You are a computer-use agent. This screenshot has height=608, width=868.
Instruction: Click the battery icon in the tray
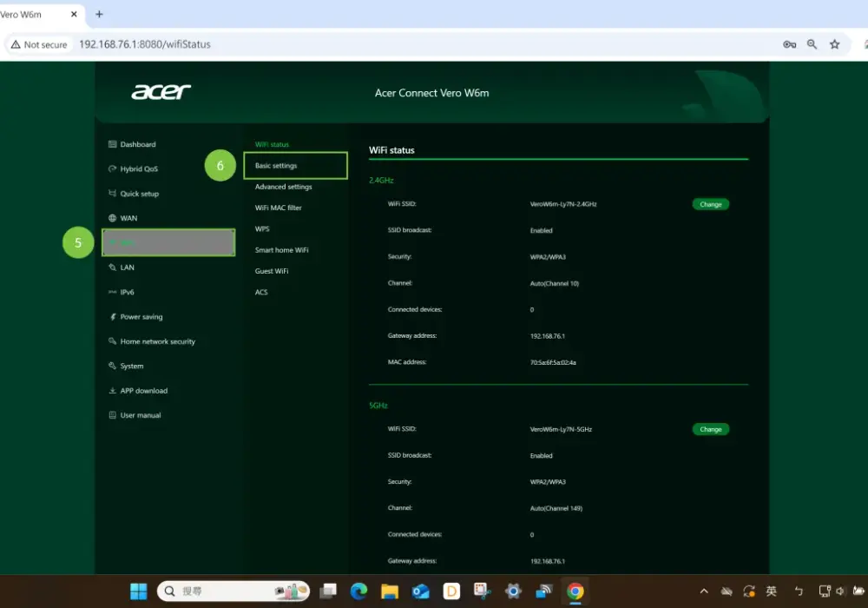point(859,591)
